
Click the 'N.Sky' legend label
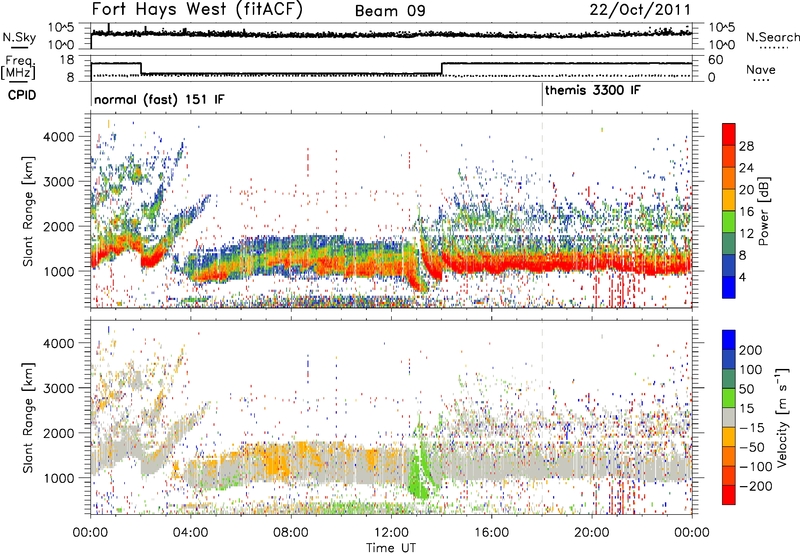[19, 37]
